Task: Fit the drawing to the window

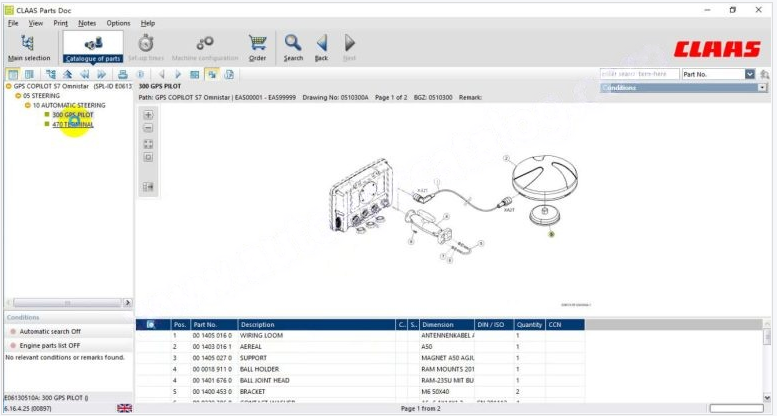Action: point(148,143)
